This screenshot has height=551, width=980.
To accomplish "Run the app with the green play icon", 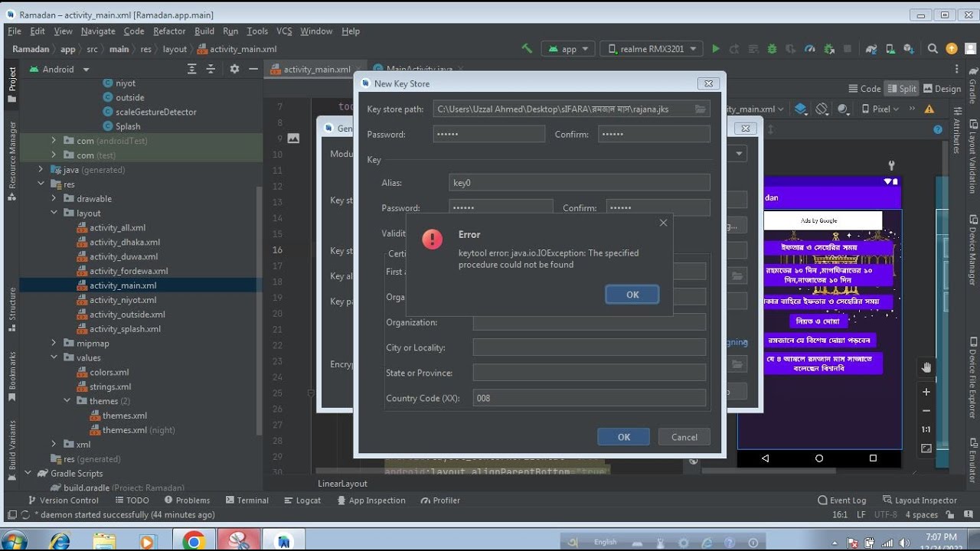I will pyautogui.click(x=716, y=49).
